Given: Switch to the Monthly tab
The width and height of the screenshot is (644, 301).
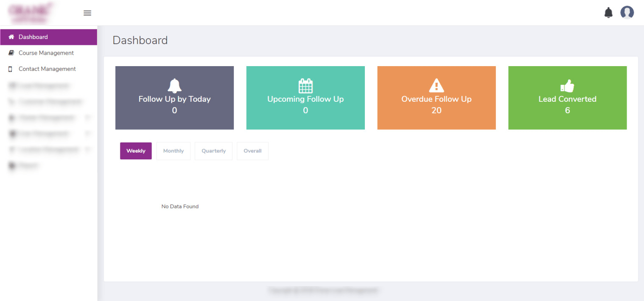Looking at the screenshot, I should [173, 150].
